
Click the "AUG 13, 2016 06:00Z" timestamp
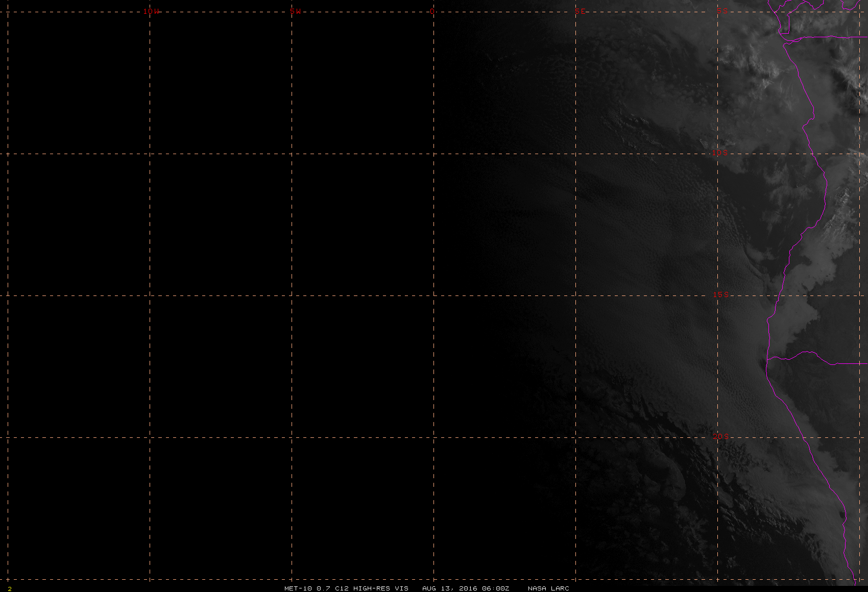[x=466, y=588]
